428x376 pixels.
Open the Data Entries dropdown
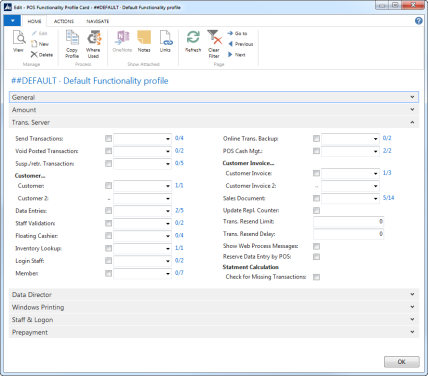(168, 211)
